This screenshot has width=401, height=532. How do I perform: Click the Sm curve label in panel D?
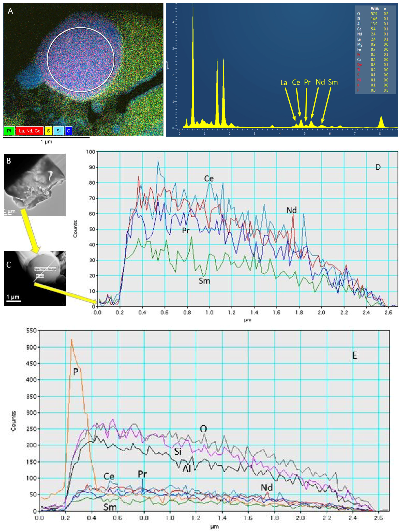(x=204, y=281)
